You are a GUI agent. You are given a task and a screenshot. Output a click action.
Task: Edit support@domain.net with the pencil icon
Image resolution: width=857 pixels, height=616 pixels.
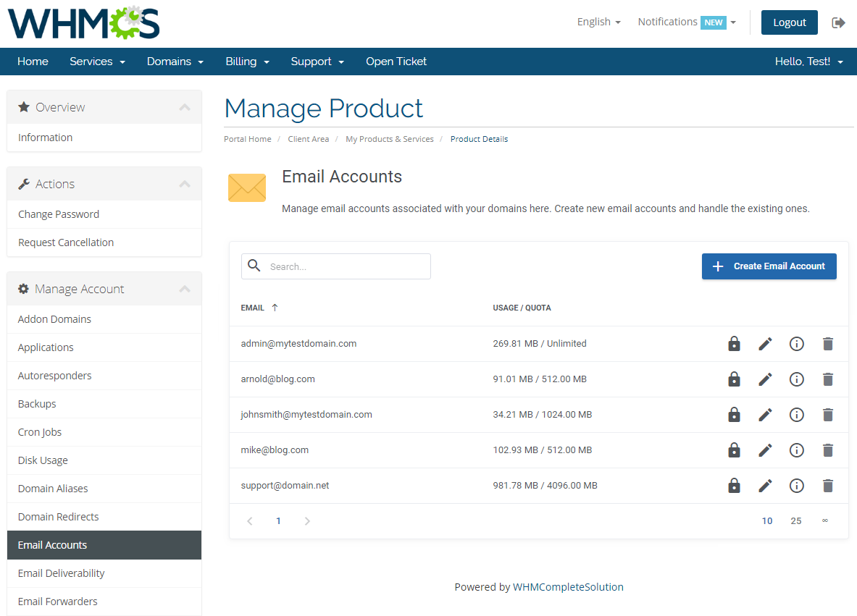[765, 485]
